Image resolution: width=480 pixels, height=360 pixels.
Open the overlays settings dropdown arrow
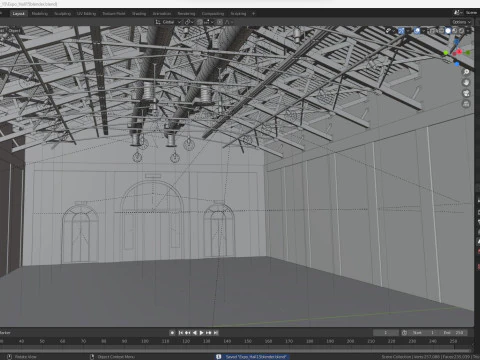tap(423, 31)
